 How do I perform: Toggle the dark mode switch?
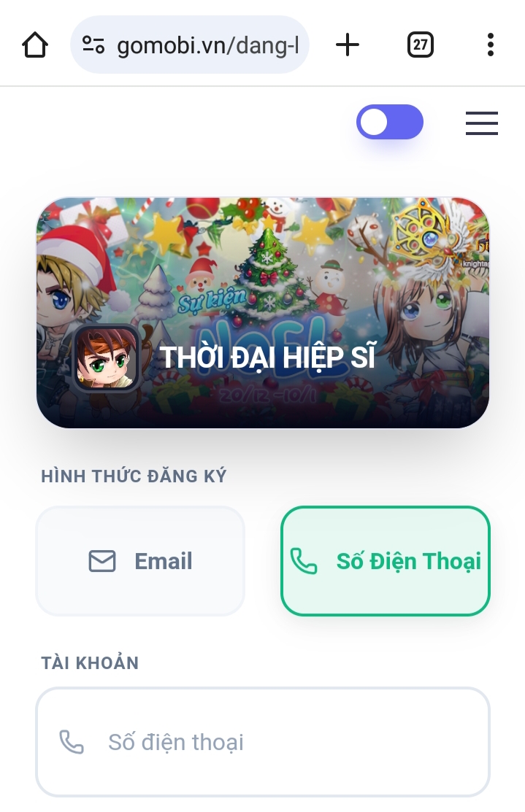390,123
